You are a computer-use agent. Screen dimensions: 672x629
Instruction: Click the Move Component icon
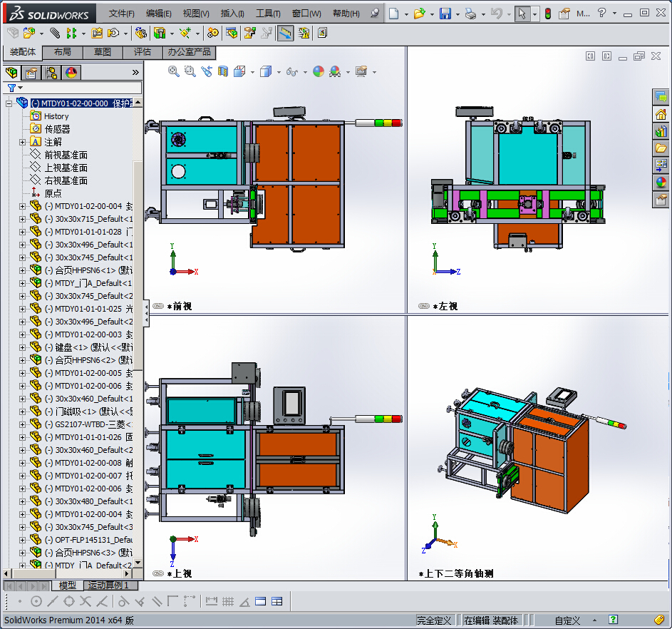tap(113, 33)
